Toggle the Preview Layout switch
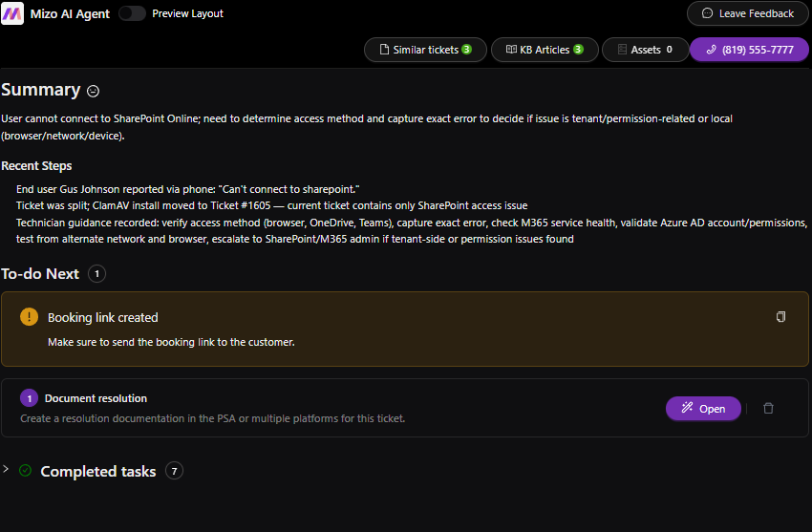Image resolution: width=812 pixels, height=532 pixels. [133, 13]
